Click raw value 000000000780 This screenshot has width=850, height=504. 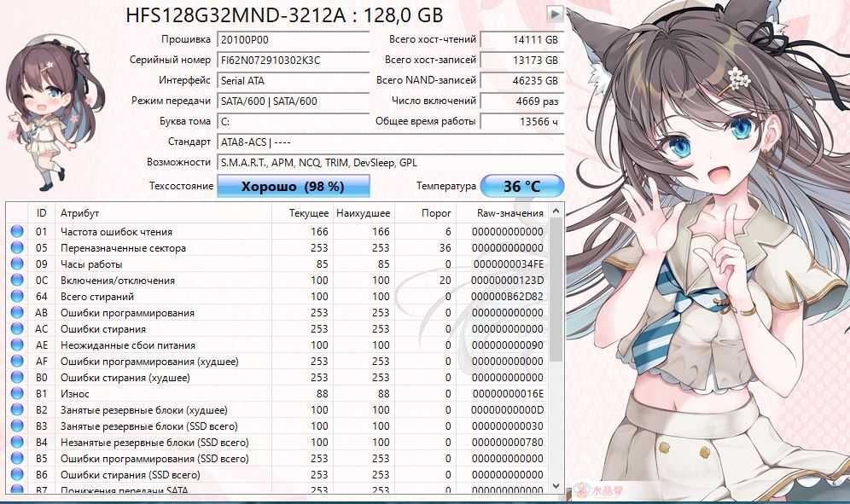(x=508, y=443)
